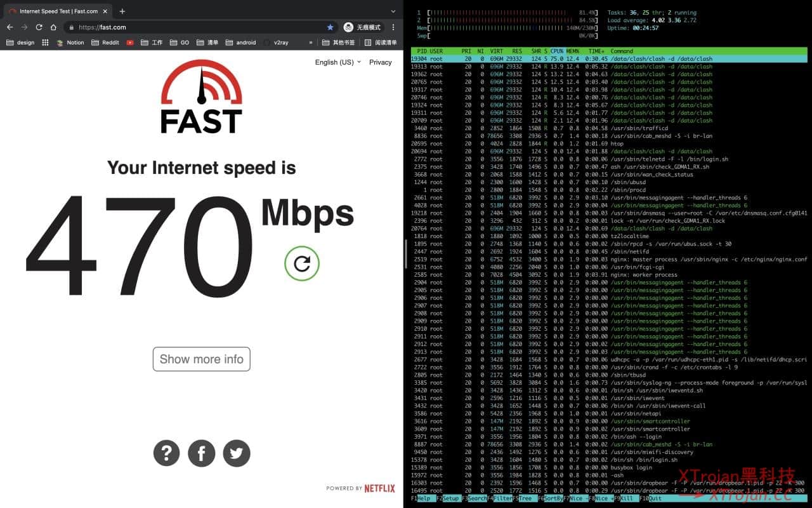Open the android bookmark folder

[240, 43]
